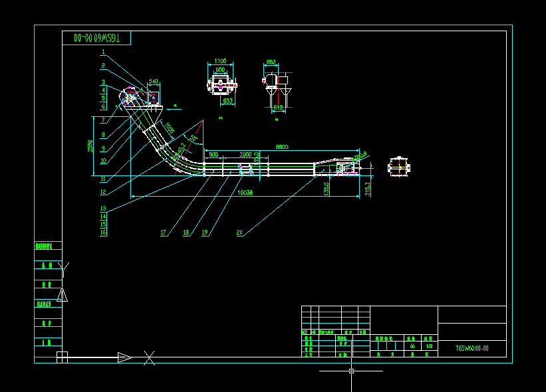
Task: Select the 1:50 scale value in title block
Action: tap(430, 346)
